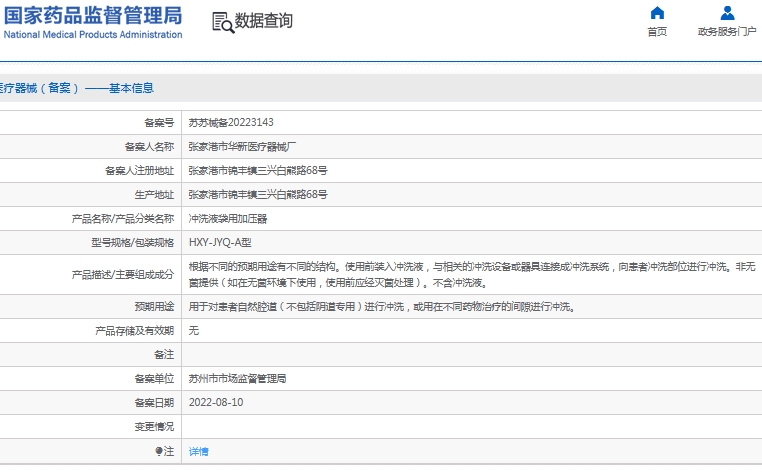Click the 医疗器械（备案）——基本信息 heading
762x473 pixels.
[76, 88]
